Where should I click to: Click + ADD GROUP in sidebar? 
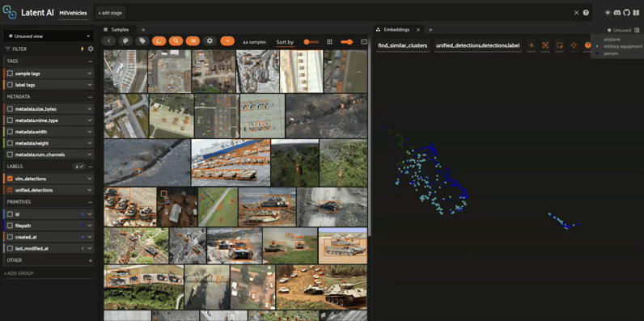[x=19, y=273]
